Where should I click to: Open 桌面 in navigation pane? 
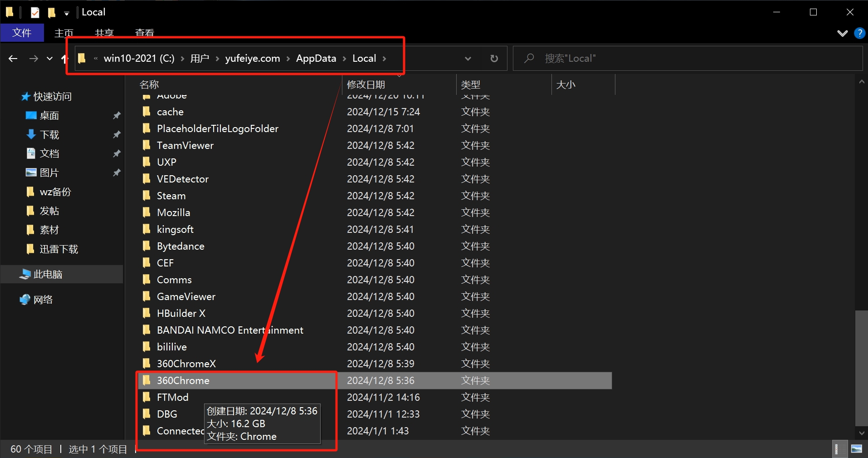[x=49, y=115]
